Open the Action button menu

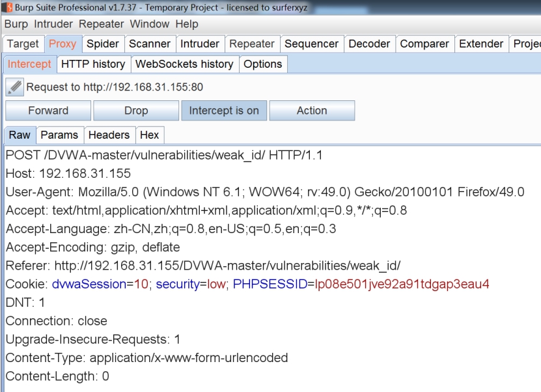(x=312, y=111)
